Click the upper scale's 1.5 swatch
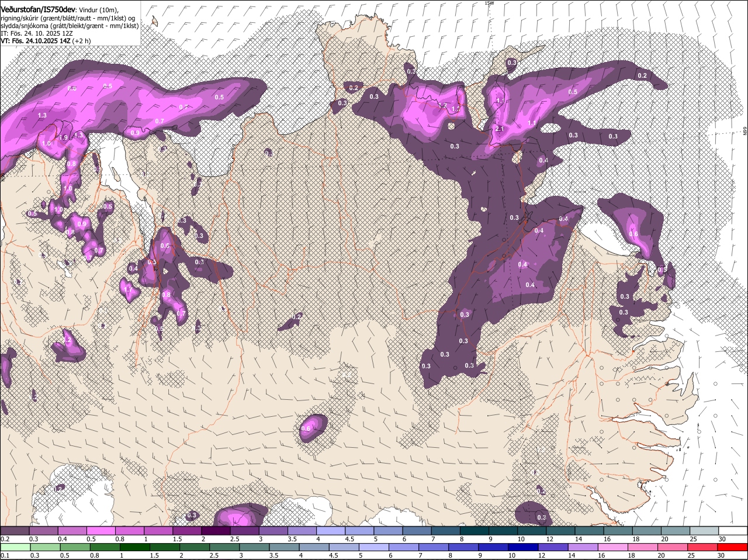 coord(186,530)
